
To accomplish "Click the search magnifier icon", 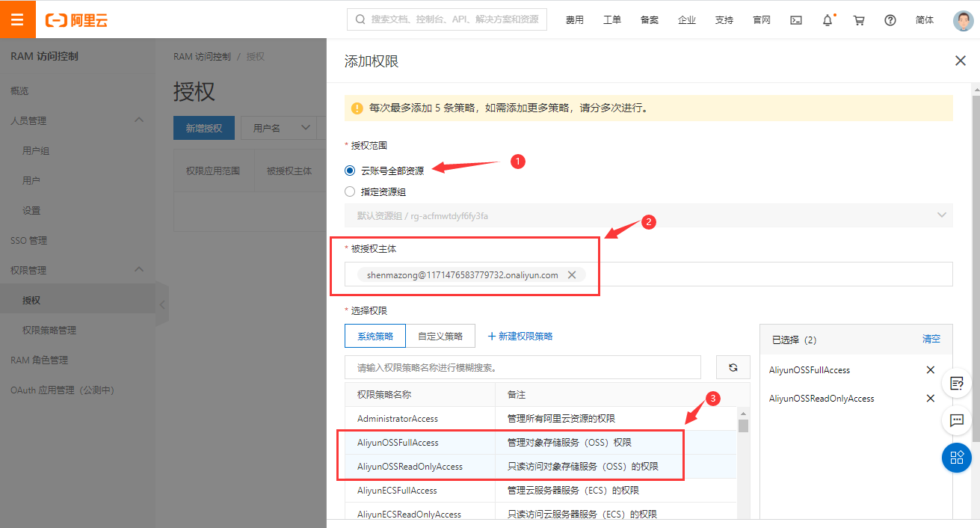I will pyautogui.click(x=361, y=19).
